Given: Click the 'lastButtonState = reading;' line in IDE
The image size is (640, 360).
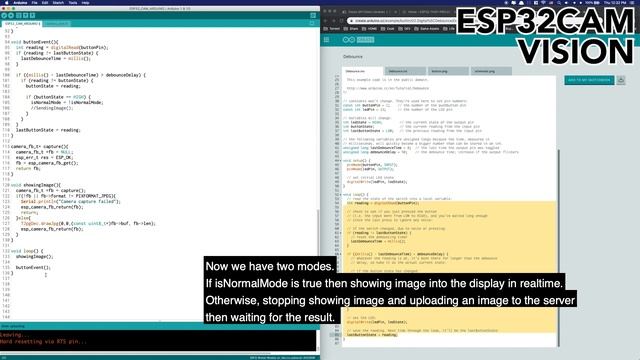Looking at the screenshot, I should click(x=48, y=130).
